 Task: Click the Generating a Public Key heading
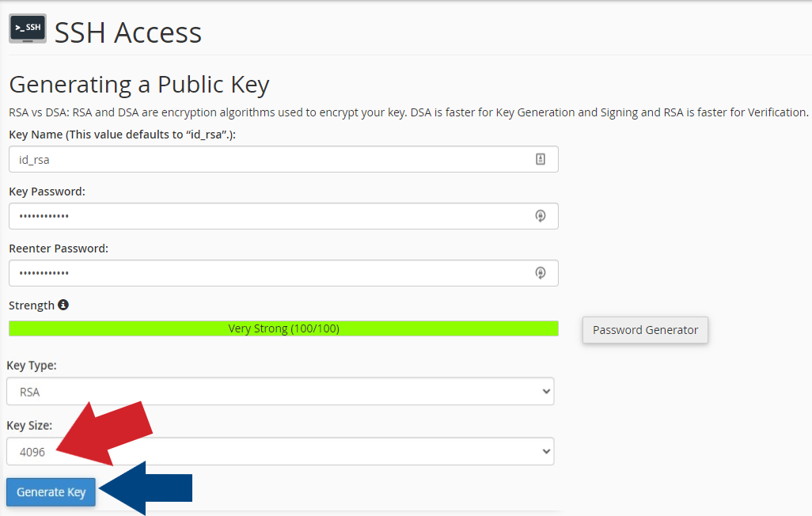pos(139,84)
